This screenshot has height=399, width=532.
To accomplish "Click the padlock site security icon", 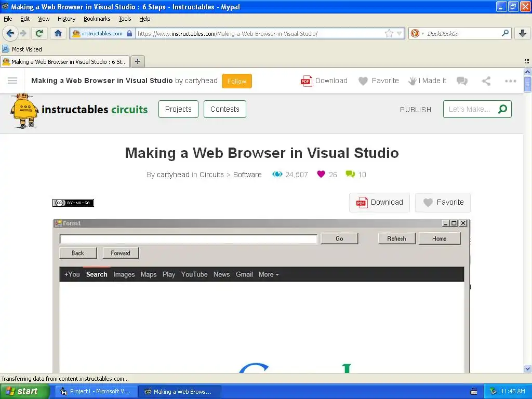I will [129, 33].
